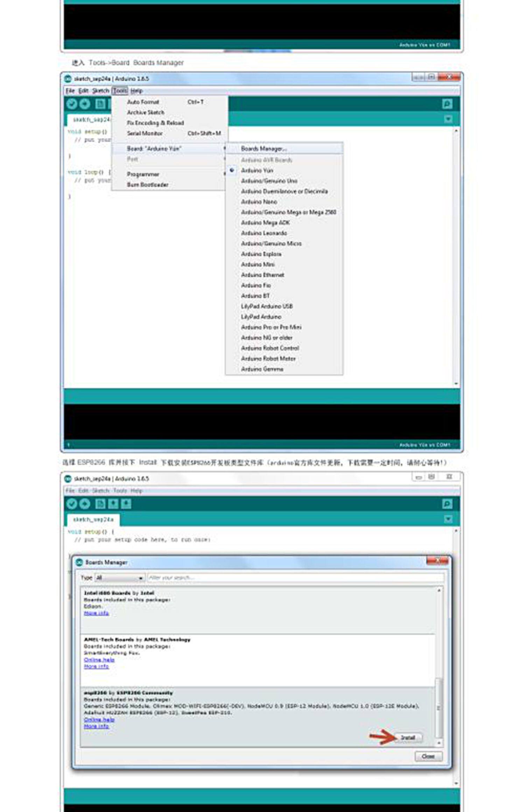Click the "AMEL-Tech Boards by AMEL Technology" heading
Image resolution: width=525 pixels, height=812 pixels.
click(137, 639)
